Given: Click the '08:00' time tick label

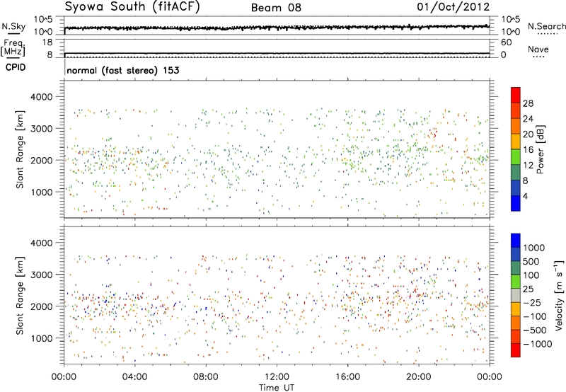Looking at the screenshot, I should click(x=206, y=377).
